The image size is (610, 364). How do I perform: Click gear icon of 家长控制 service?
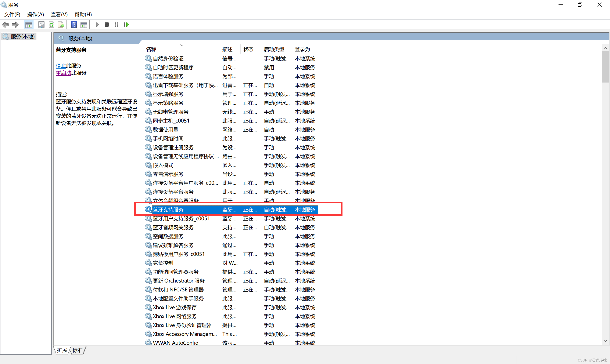coord(148,263)
